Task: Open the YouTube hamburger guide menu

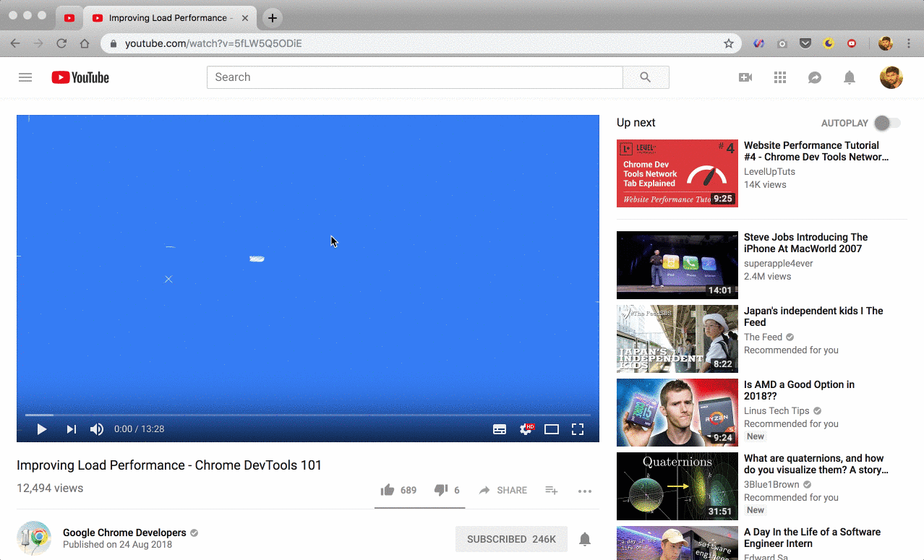Action: click(25, 77)
